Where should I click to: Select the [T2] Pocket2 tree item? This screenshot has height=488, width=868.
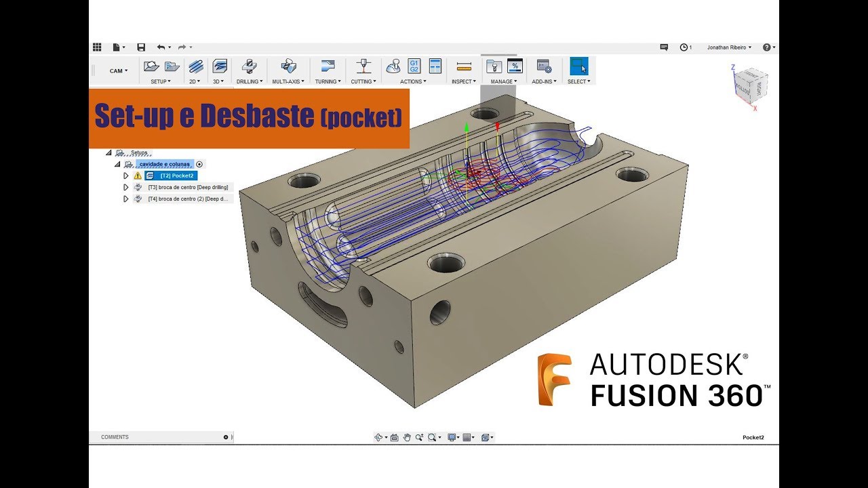coord(170,176)
